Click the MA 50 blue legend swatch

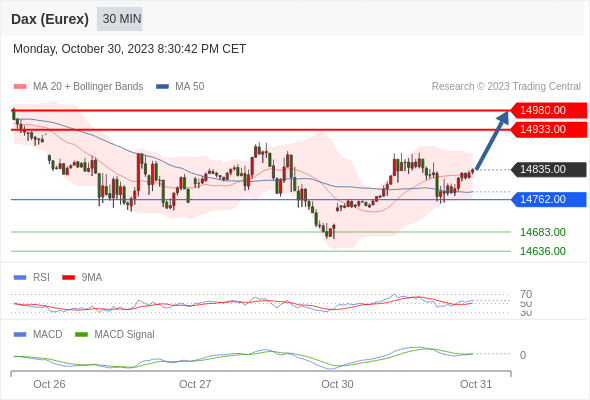point(162,87)
